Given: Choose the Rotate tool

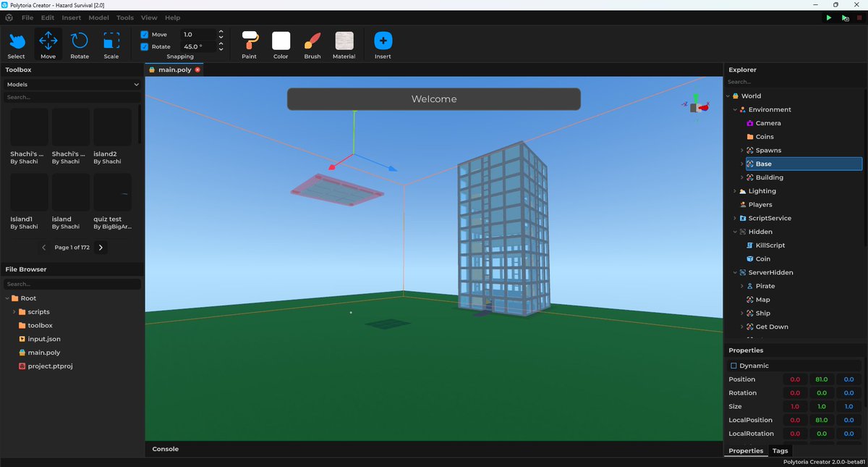Looking at the screenshot, I should click(80, 45).
